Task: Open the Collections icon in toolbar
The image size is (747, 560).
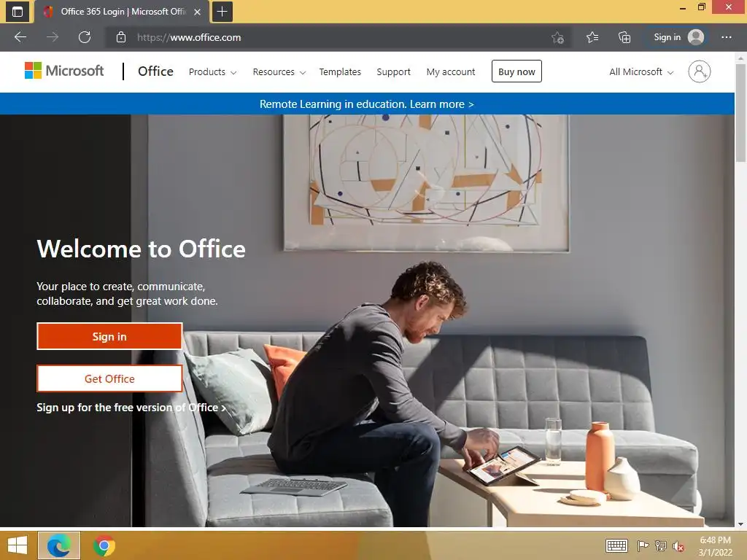Action: tap(624, 37)
